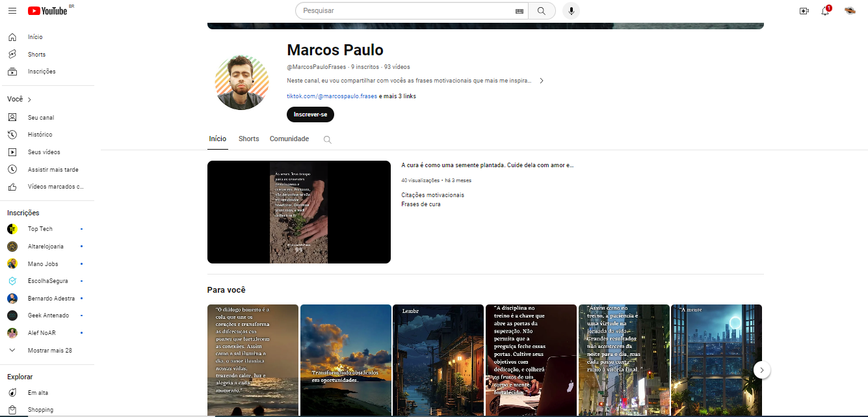Open the EscolhaSegura subscription
Image resolution: width=868 pixels, height=417 pixels.
[47, 281]
